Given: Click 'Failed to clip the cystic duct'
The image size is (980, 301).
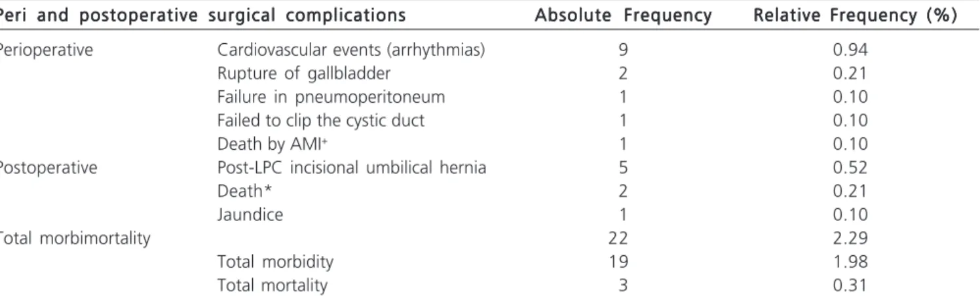Looking at the screenshot, I should tap(321, 120).
